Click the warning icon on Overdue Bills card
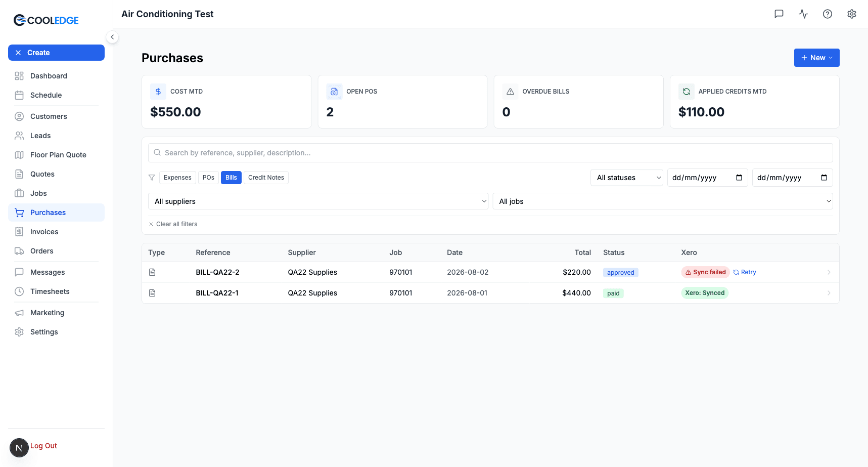This screenshot has height=467, width=868. pos(510,92)
